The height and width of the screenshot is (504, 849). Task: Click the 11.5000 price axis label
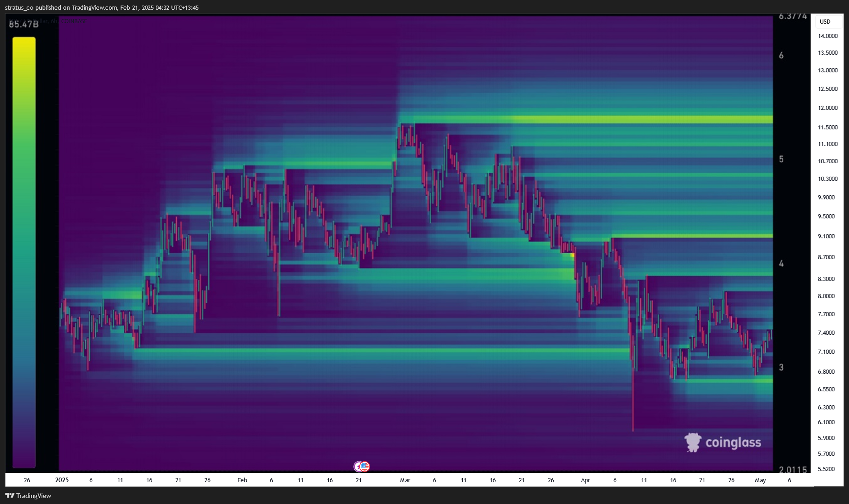point(828,128)
